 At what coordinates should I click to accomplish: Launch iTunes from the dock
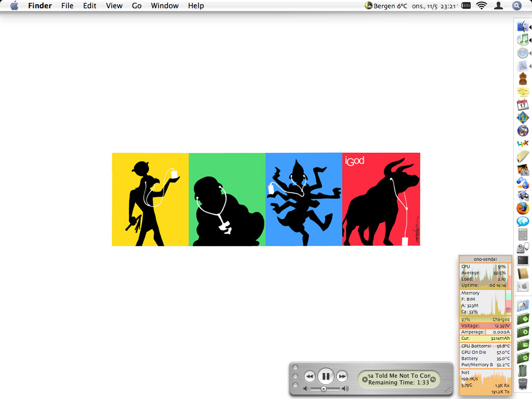pyautogui.click(x=523, y=39)
